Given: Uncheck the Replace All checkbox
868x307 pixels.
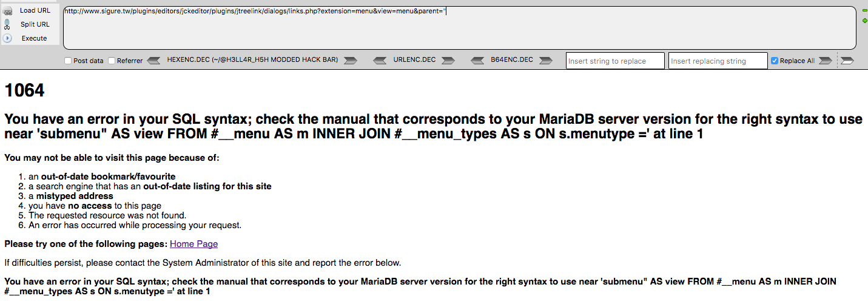Looking at the screenshot, I should coord(775,61).
